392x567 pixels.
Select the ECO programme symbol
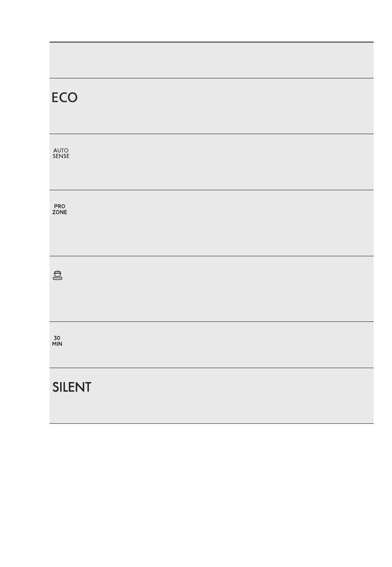pos(65,98)
